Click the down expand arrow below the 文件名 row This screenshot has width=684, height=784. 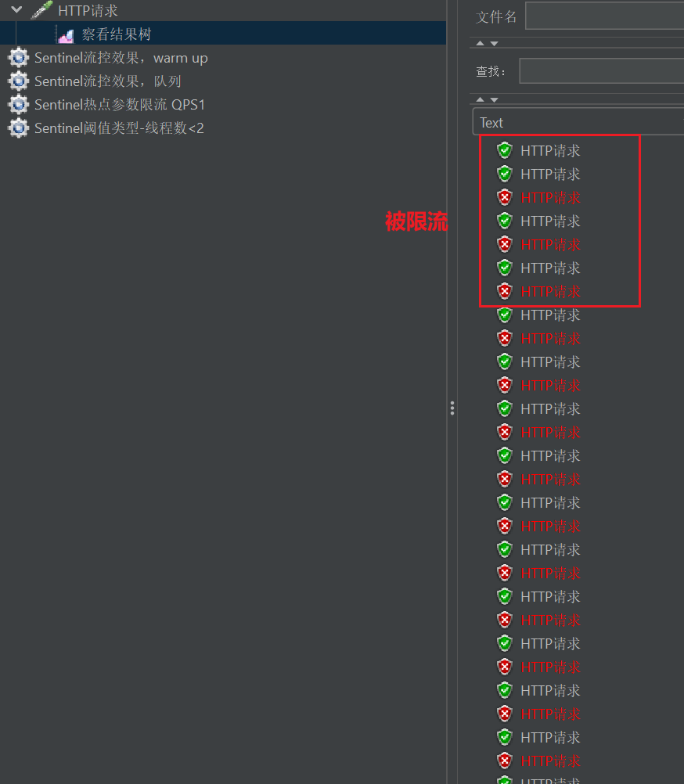coord(494,44)
